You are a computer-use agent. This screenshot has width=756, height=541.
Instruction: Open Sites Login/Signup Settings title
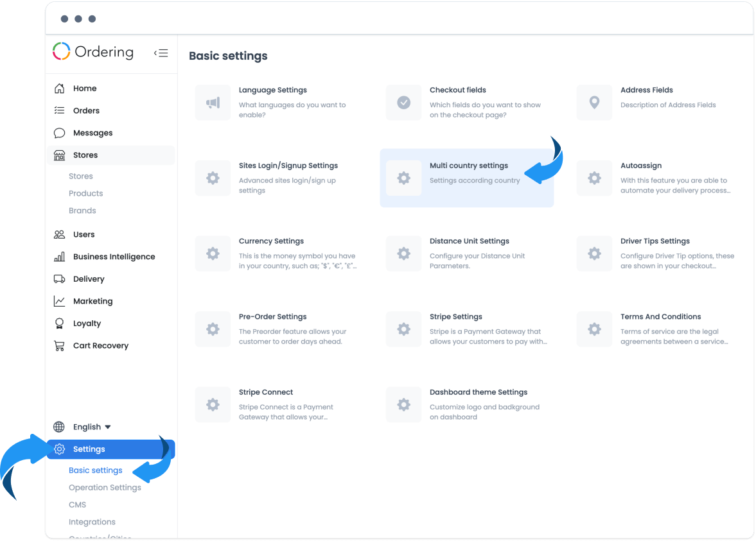[x=288, y=166]
